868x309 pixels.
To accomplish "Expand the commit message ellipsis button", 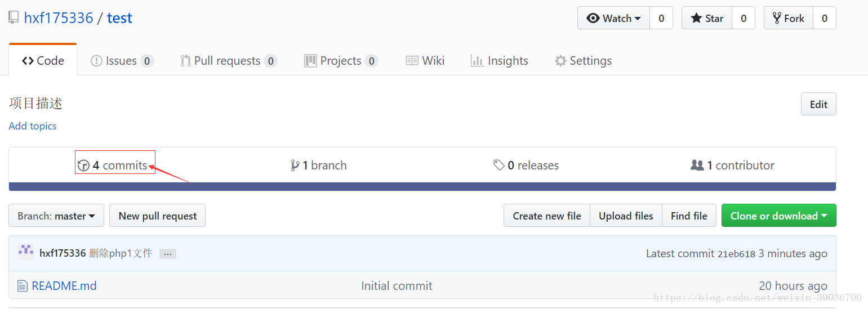I will pos(168,254).
